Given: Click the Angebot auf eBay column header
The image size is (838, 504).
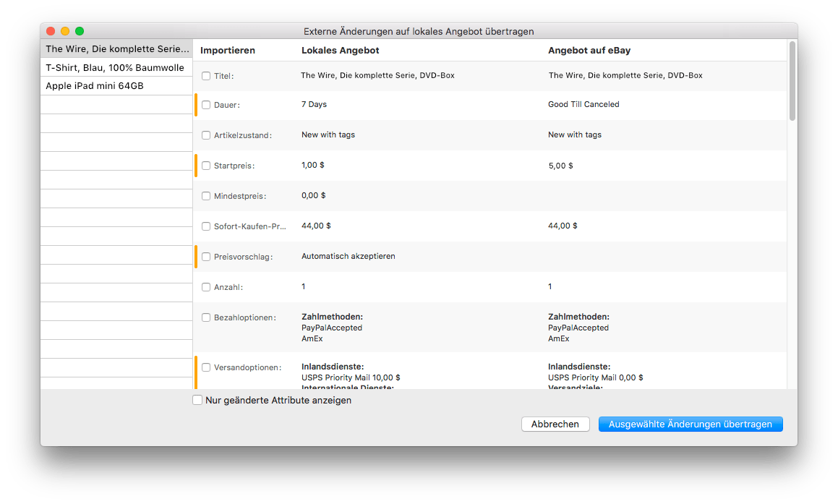Looking at the screenshot, I should click(x=589, y=50).
